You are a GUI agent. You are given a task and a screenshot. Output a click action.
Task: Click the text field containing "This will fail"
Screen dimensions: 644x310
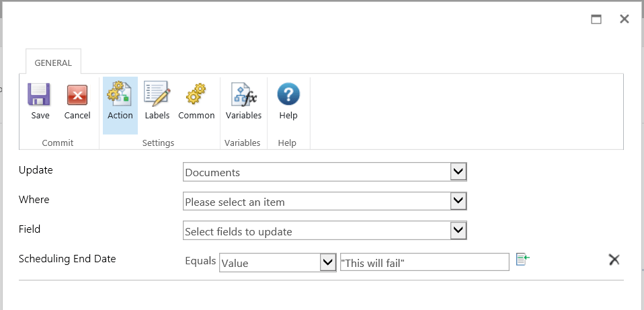click(425, 262)
